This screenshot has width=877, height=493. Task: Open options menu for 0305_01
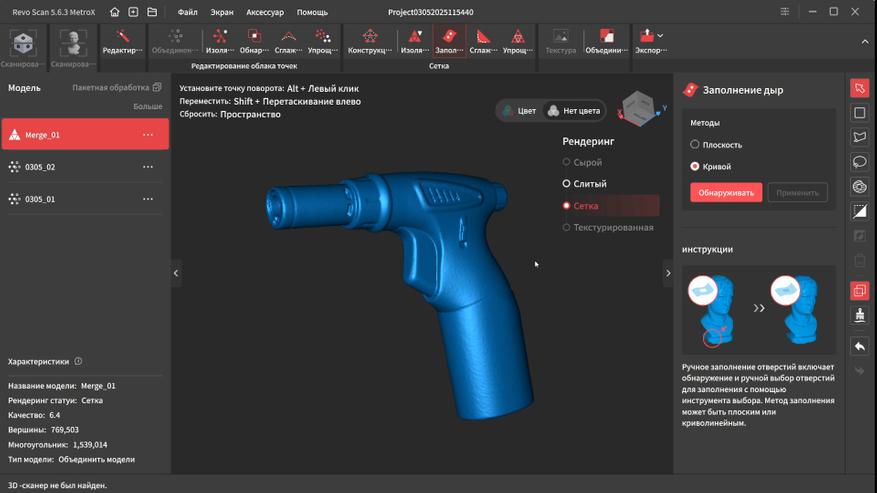coord(148,199)
